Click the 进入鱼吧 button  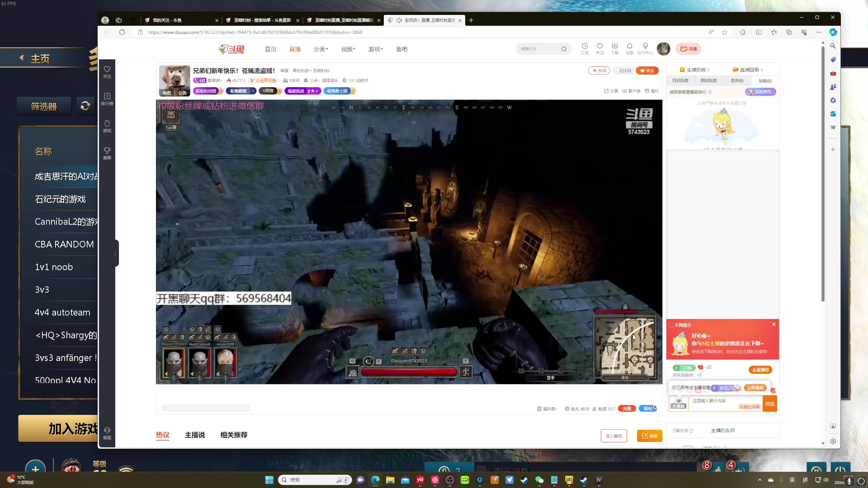point(613,436)
